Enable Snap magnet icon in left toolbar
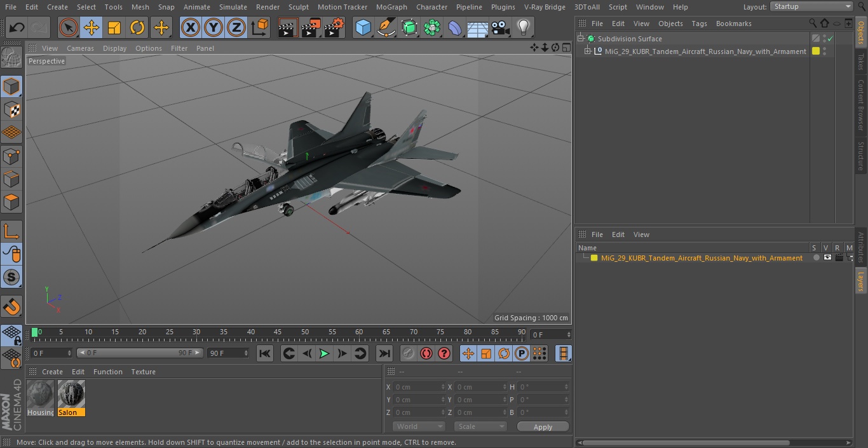The width and height of the screenshot is (868, 448). [11, 308]
